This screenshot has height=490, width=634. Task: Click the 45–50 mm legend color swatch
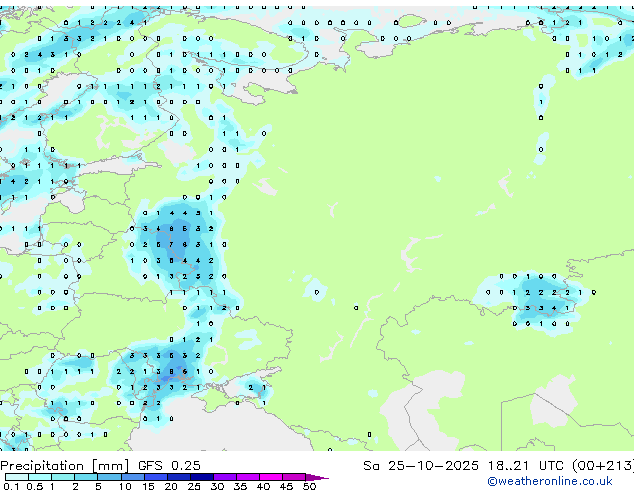click(x=294, y=477)
